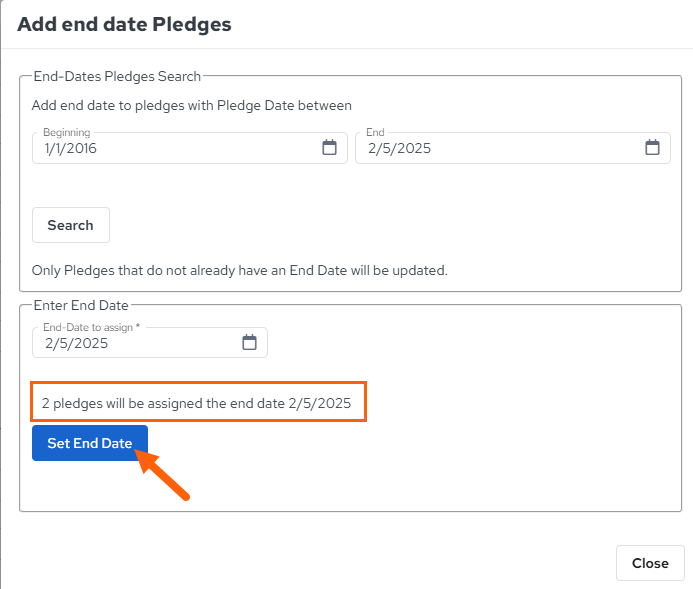Open the Beginning date calendar picker
Image resolution: width=693 pixels, height=589 pixels.
[x=329, y=148]
